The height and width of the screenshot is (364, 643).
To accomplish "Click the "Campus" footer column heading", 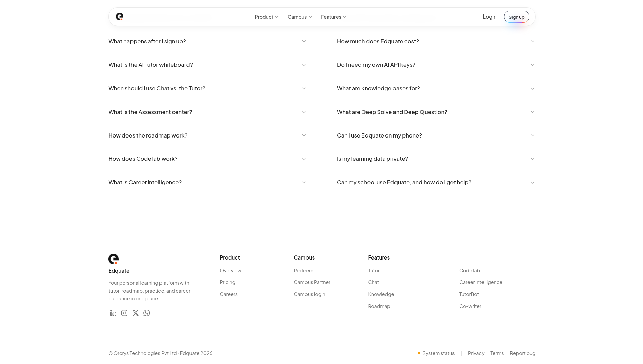I will click(x=304, y=257).
